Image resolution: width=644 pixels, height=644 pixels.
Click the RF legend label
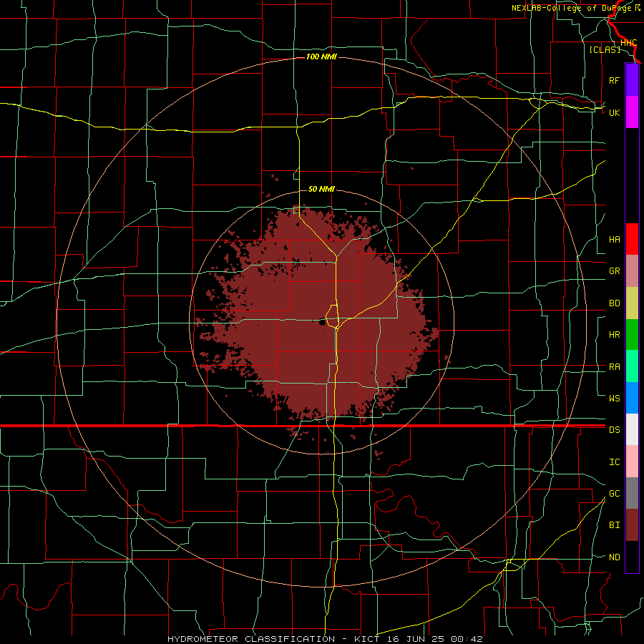[614, 80]
